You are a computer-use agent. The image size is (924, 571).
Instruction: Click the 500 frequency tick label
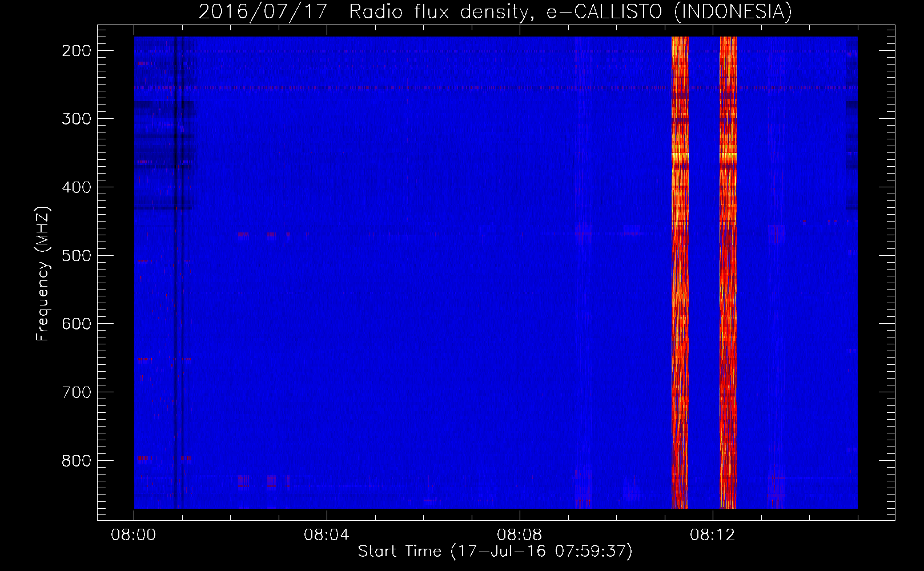pos(77,255)
